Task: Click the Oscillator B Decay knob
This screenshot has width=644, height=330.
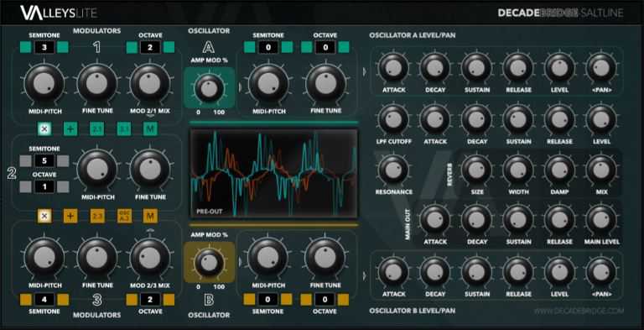Action: coord(435,272)
